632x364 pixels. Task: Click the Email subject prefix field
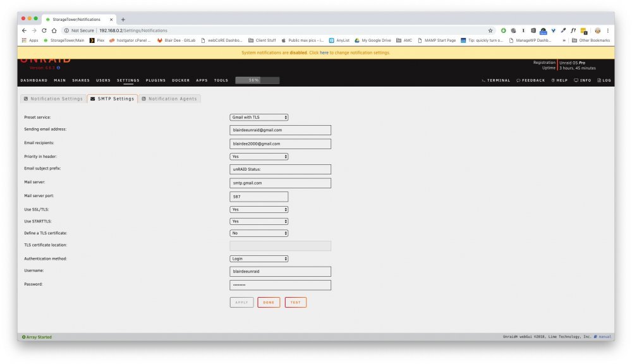[x=280, y=169]
